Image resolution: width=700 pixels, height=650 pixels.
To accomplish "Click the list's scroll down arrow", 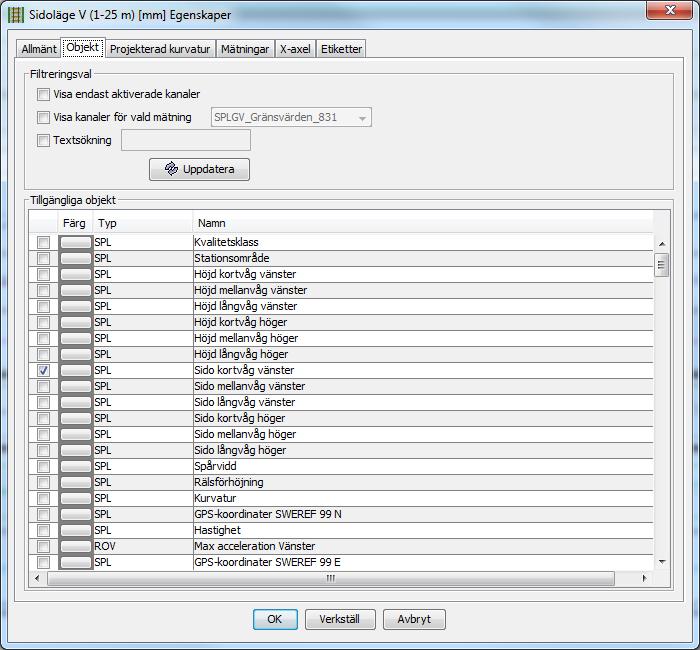I will tap(662, 562).
